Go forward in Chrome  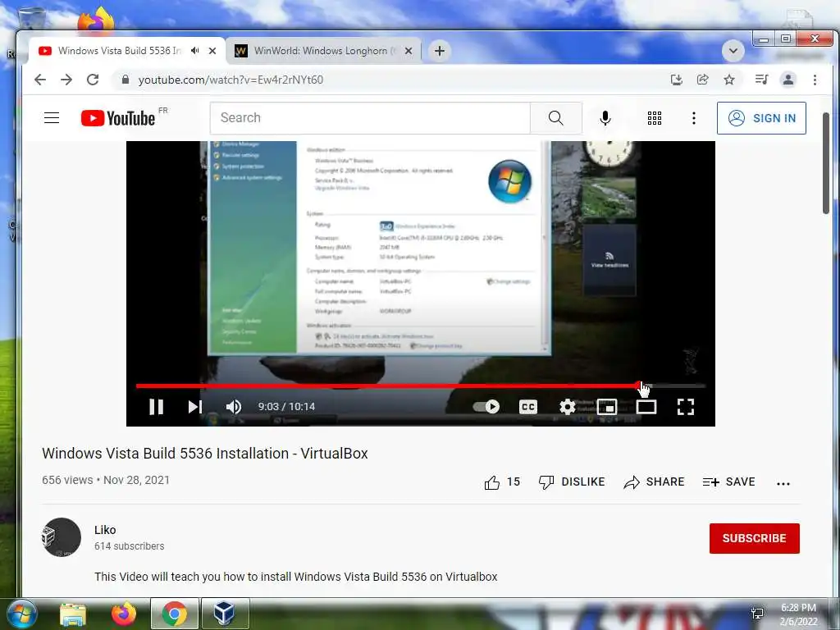coord(66,80)
